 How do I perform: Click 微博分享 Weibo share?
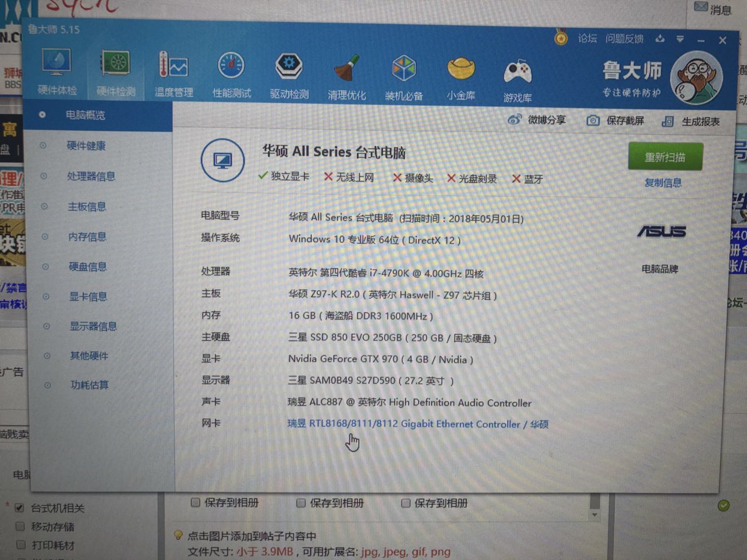[x=536, y=120]
